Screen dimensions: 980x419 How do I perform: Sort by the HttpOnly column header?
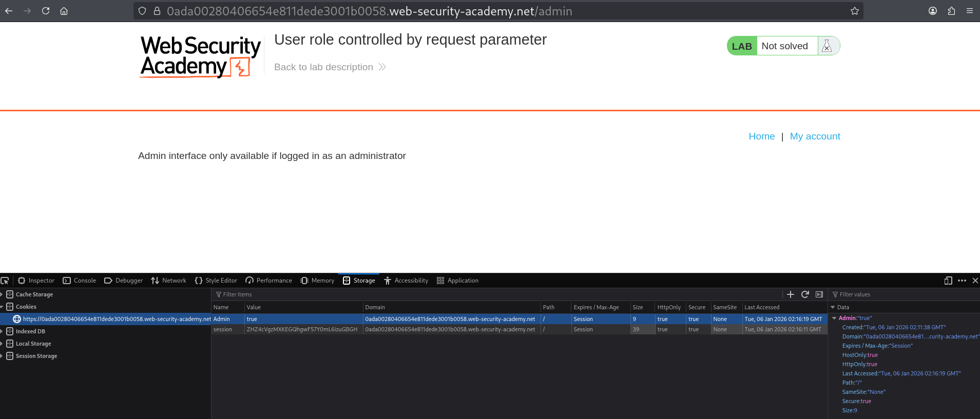click(x=670, y=307)
